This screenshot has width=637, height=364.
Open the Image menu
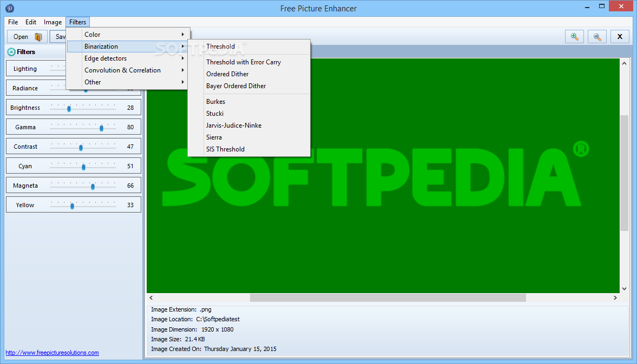[x=53, y=22]
